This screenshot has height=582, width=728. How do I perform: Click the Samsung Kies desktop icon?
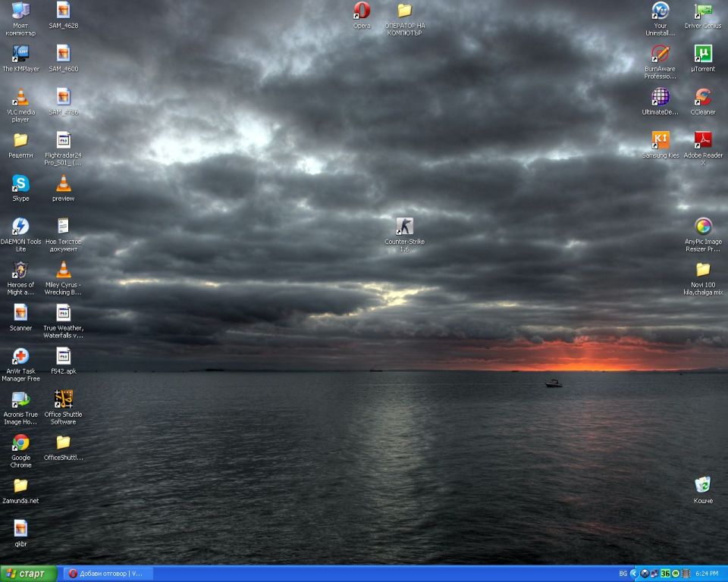tap(661, 140)
